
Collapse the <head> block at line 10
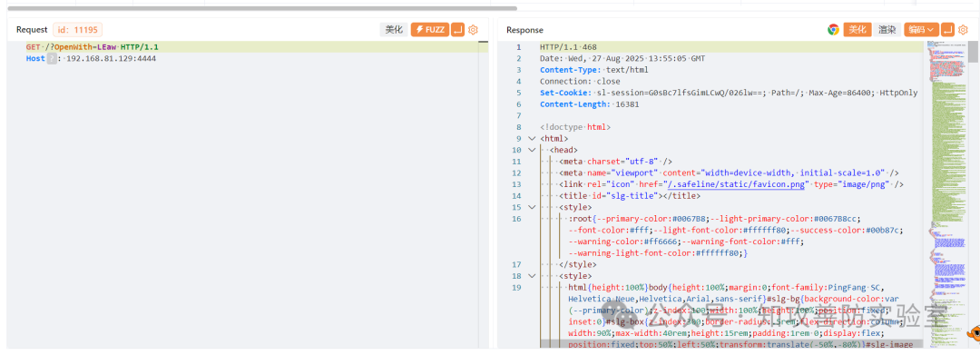(531, 150)
